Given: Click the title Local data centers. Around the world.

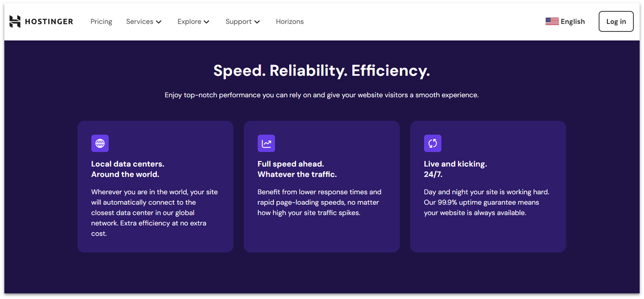Looking at the screenshot, I should click(128, 169).
